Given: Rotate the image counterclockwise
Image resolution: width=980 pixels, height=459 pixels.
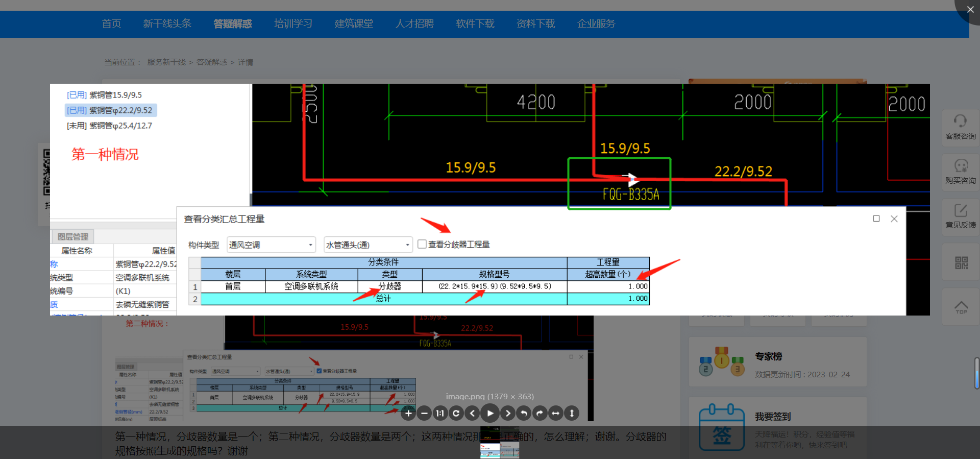Looking at the screenshot, I should [524, 413].
